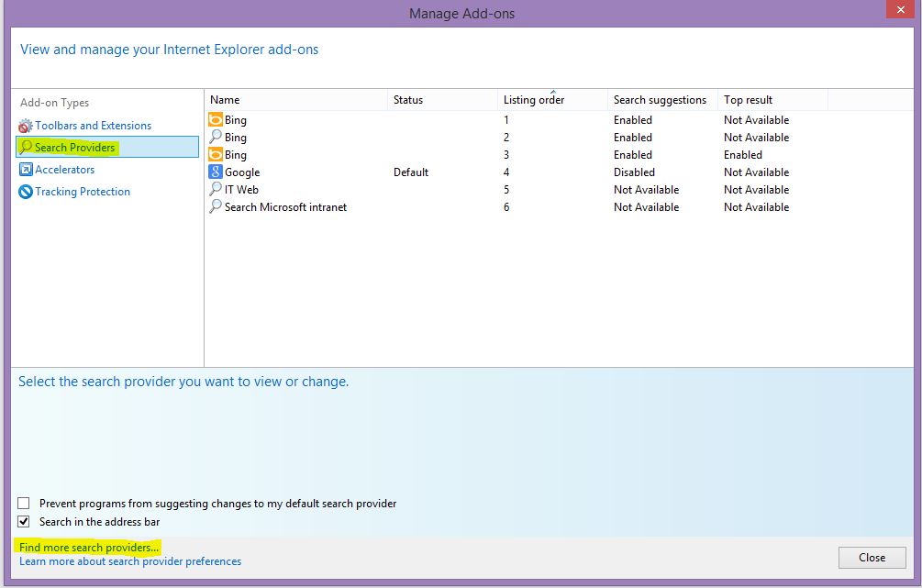This screenshot has height=588, width=922.
Task: Select the Bing provider with listing order 3
Action: (x=235, y=155)
